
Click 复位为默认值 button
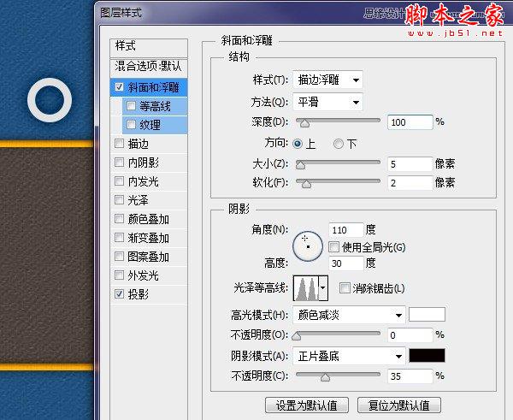click(399, 405)
